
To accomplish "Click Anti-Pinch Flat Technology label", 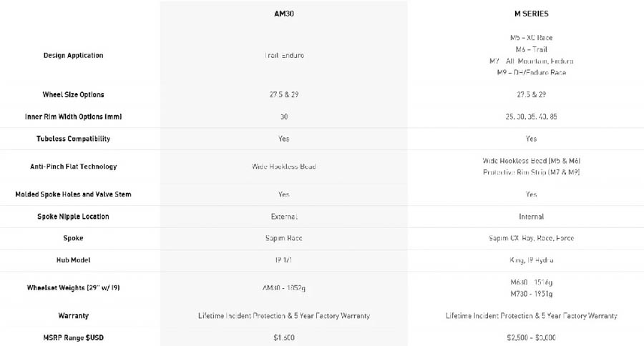I will click(x=73, y=167).
